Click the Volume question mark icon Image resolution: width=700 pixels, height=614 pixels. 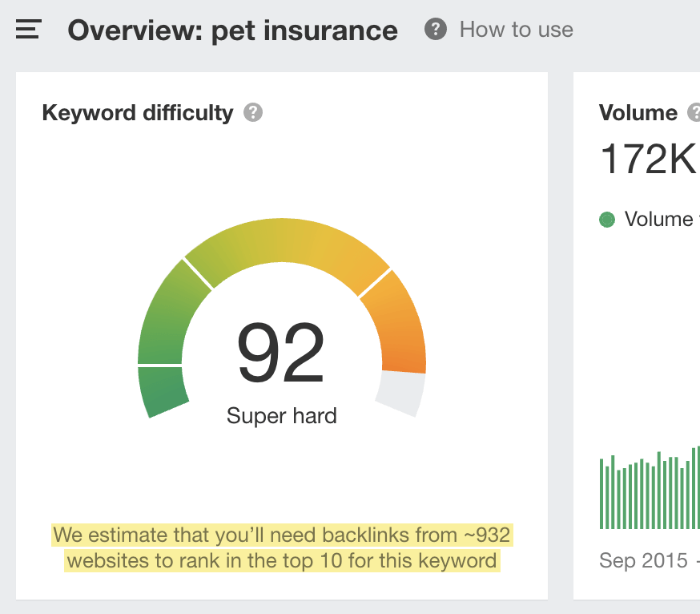[695, 113]
